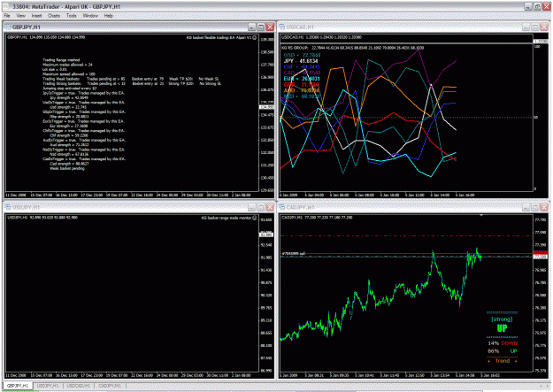This screenshot has width=553, height=392.
Task: Open the View menu
Action: point(21,16)
